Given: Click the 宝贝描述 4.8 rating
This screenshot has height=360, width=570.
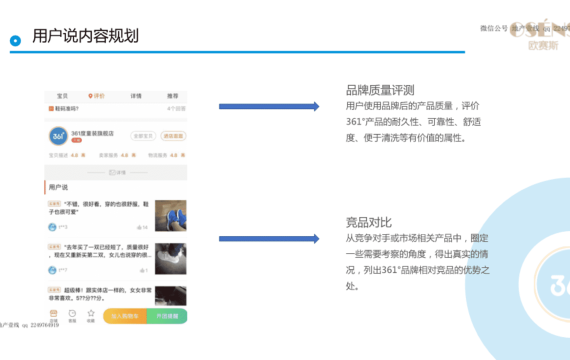Looking at the screenshot, I should 67,155.
